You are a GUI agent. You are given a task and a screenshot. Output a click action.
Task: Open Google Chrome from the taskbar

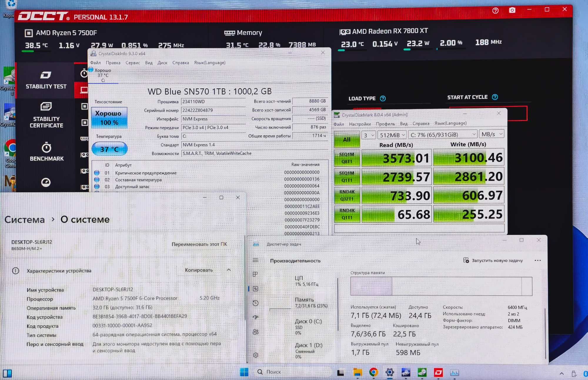pyautogui.click(x=374, y=372)
